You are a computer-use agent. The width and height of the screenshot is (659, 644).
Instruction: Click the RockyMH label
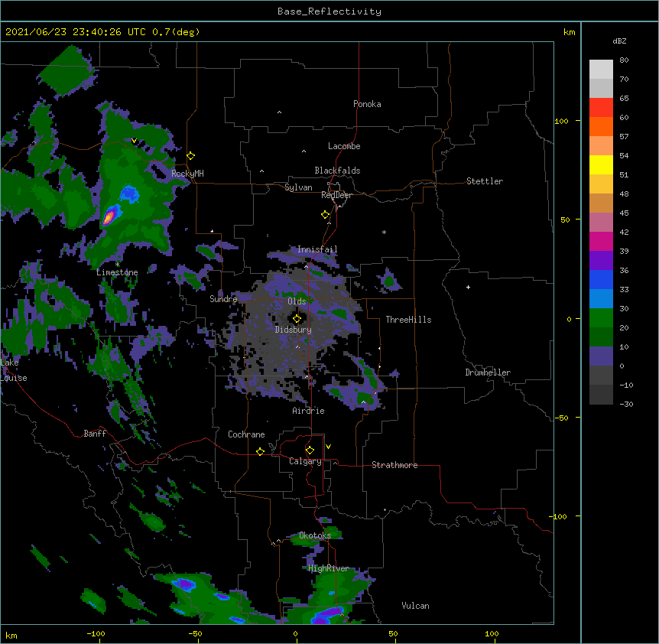click(187, 174)
